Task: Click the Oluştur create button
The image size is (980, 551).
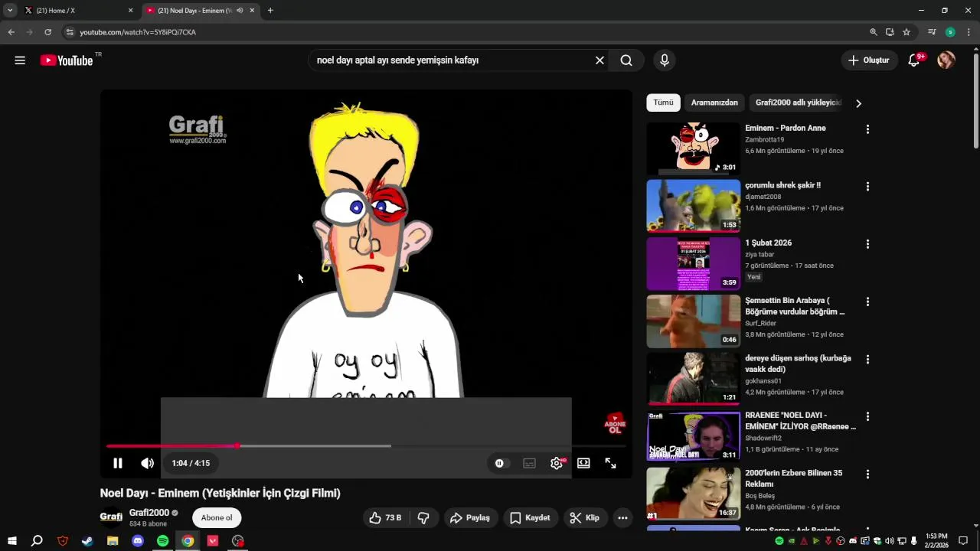Action: click(869, 60)
